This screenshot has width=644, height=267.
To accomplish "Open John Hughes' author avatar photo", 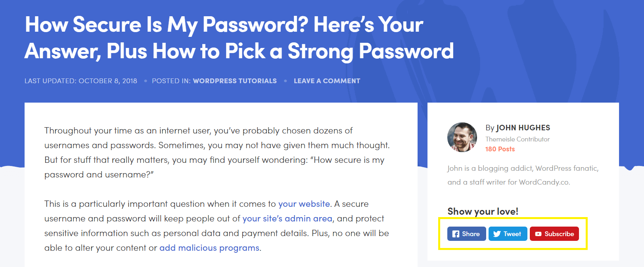I will coord(462,137).
